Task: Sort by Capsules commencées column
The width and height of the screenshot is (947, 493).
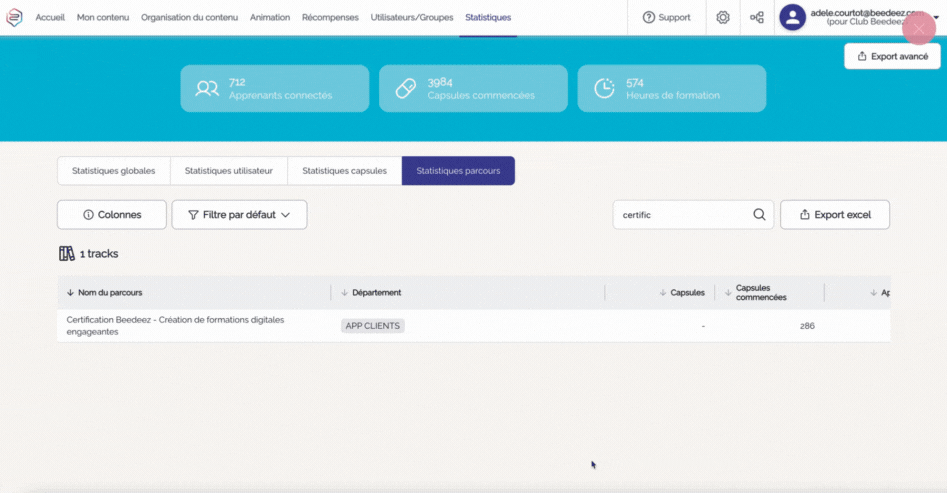Action: click(x=729, y=293)
